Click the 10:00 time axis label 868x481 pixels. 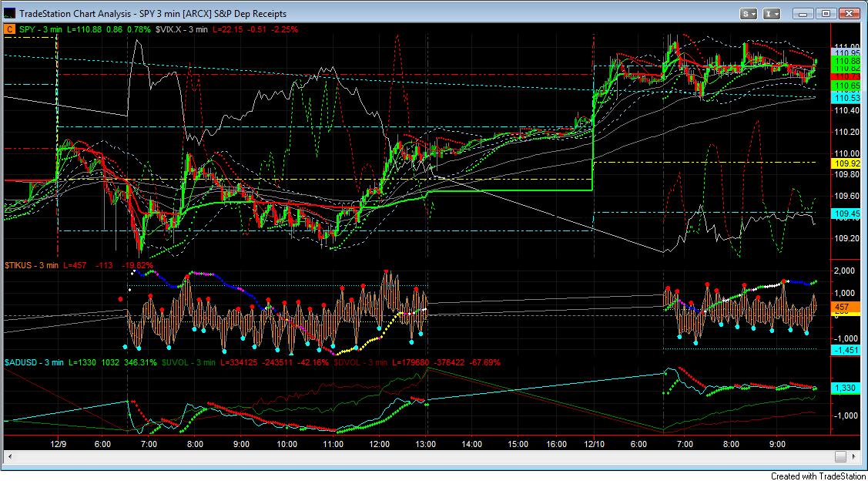click(287, 444)
